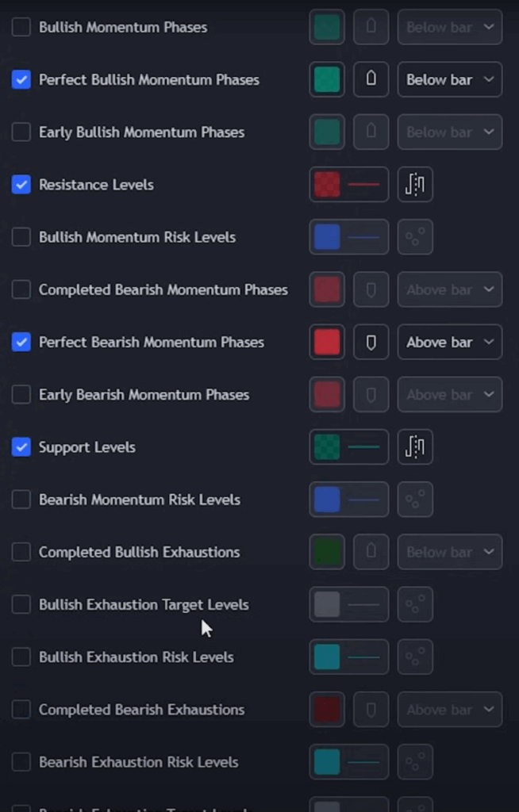Screen dimensions: 519x812
Task: Click plot style icon for Bearish Momentum Risk Levels
Action: coord(415,500)
